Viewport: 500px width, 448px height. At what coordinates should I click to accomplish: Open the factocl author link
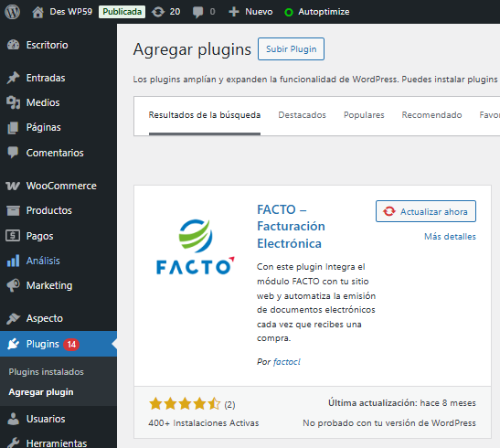tap(287, 362)
